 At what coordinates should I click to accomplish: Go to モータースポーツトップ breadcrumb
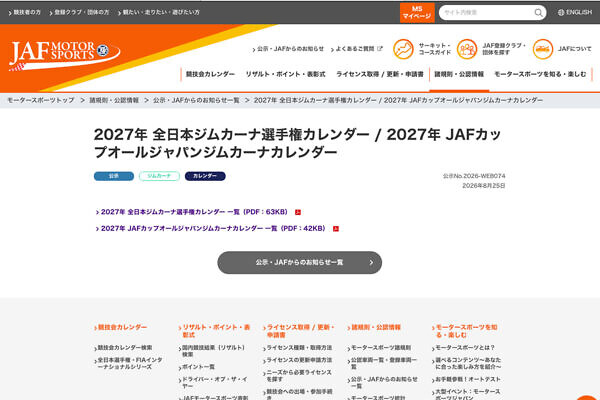click(x=41, y=100)
